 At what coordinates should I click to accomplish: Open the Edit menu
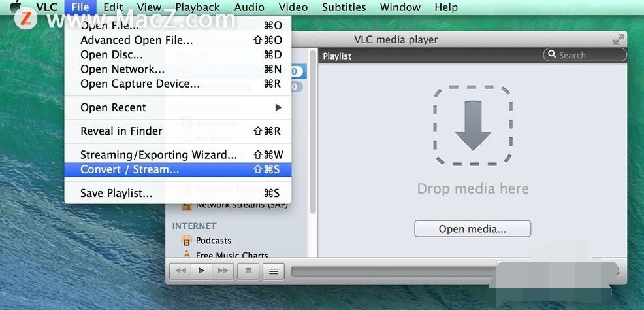click(x=113, y=7)
